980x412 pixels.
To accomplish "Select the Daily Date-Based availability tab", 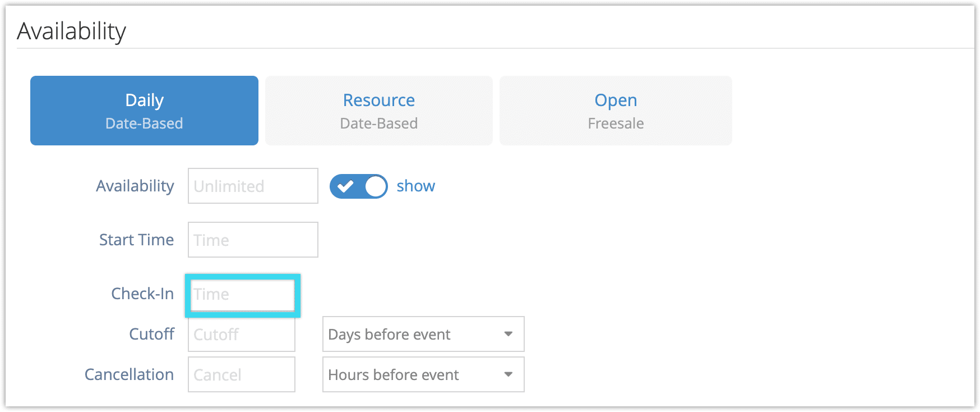I will [144, 111].
